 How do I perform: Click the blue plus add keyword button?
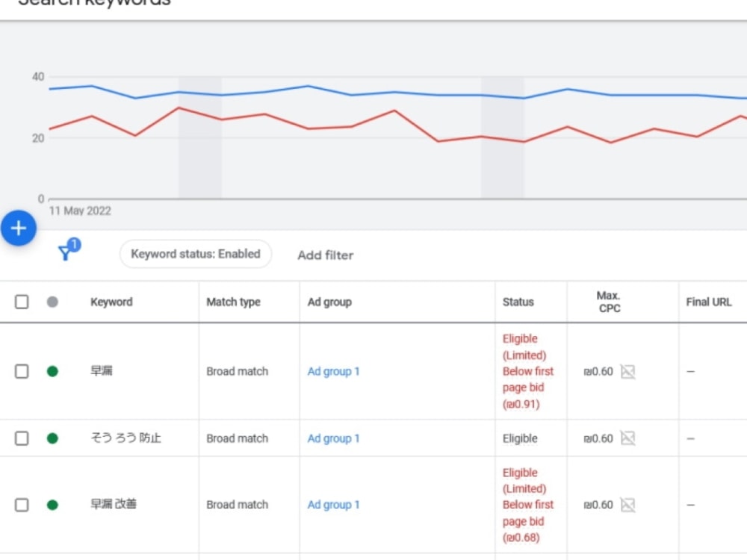tap(19, 228)
